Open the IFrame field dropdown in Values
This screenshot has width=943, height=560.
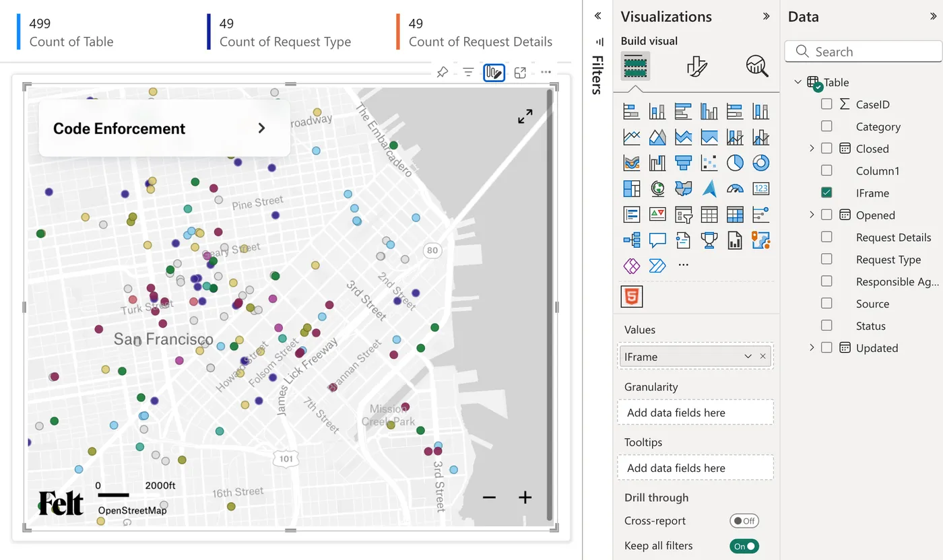tap(748, 357)
